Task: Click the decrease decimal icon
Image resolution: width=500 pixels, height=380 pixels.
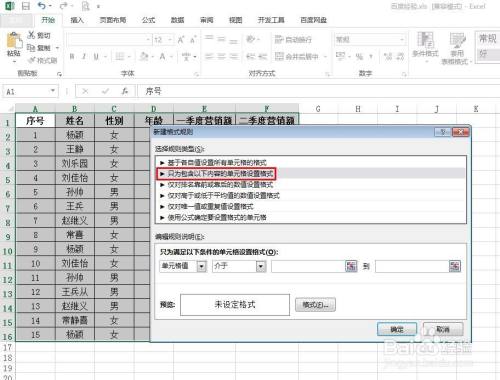Action: coord(400,56)
